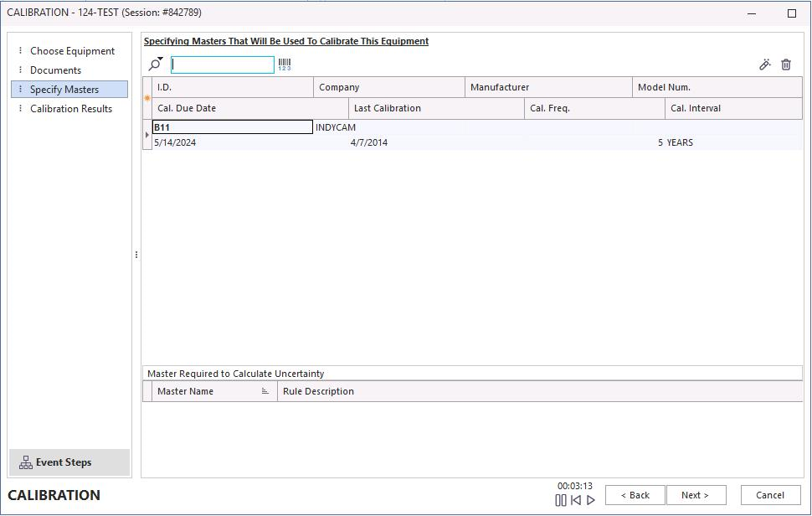The image size is (812, 516).
Task: Go to the Documents step
Action: click(55, 70)
